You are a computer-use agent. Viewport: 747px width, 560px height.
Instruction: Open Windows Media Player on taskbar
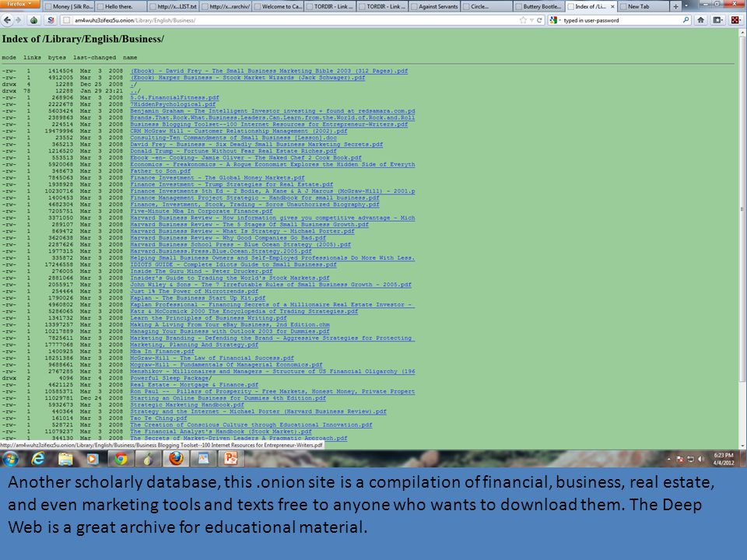[x=93, y=459]
